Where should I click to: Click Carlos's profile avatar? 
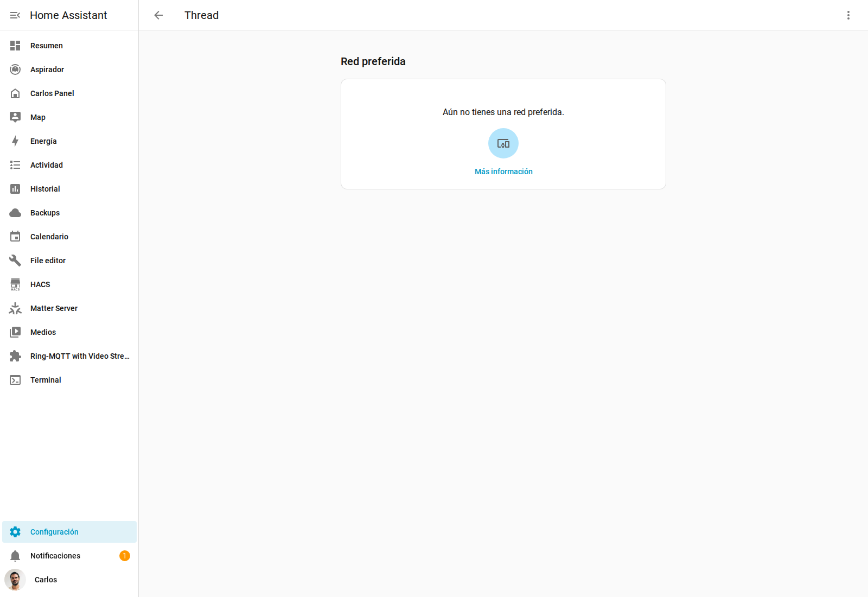coord(15,580)
